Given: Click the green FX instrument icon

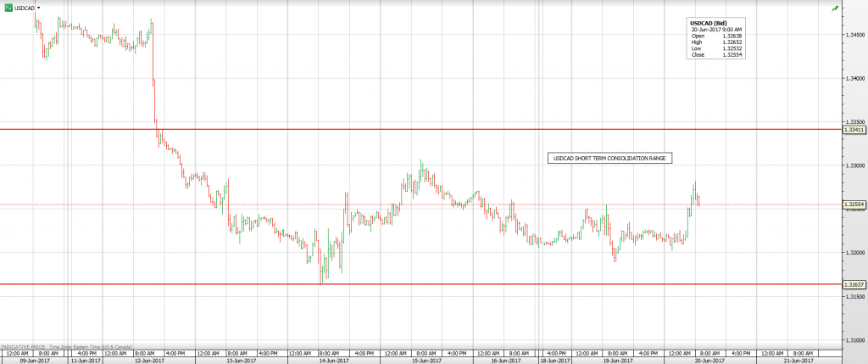Looking at the screenshot, I should 8,7.
